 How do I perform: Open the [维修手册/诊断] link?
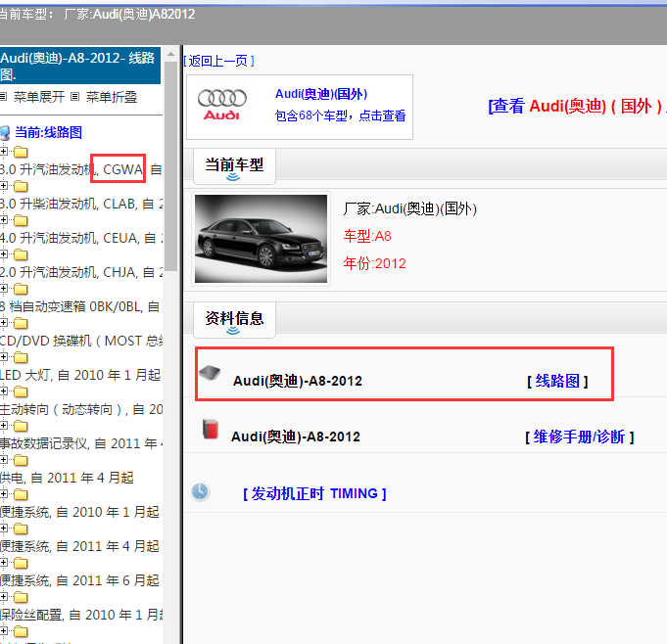[580, 437]
